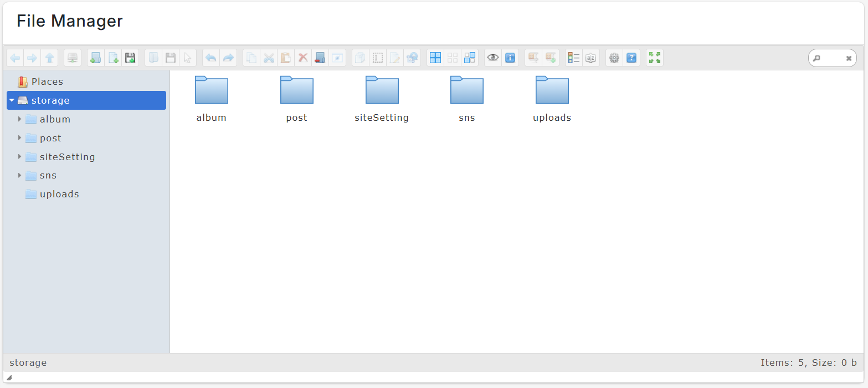Image resolution: width=868 pixels, height=388 pixels.
Task: Click the Open folder toolbar icon
Action: (153, 58)
